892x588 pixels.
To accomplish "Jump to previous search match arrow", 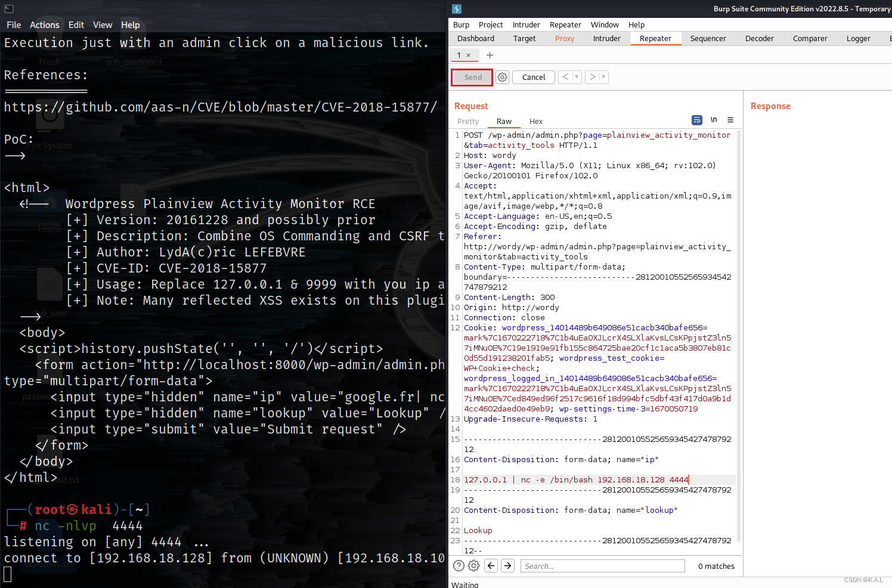I will (491, 566).
